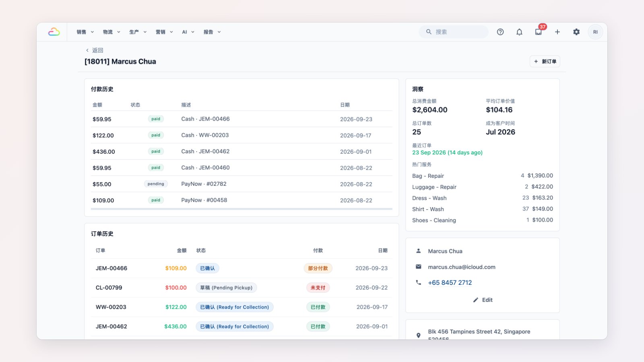Open inbox with 37 badge
Screen dimensions: 644x362
[539, 32]
